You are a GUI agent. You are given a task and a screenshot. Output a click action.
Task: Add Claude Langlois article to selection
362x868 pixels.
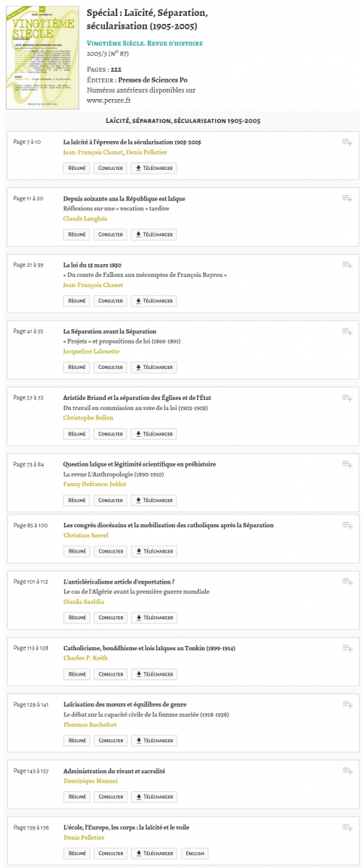coord(347,197)
